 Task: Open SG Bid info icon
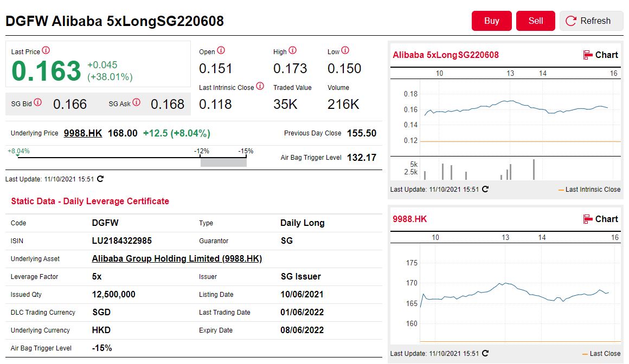click(x=38, y=102)
